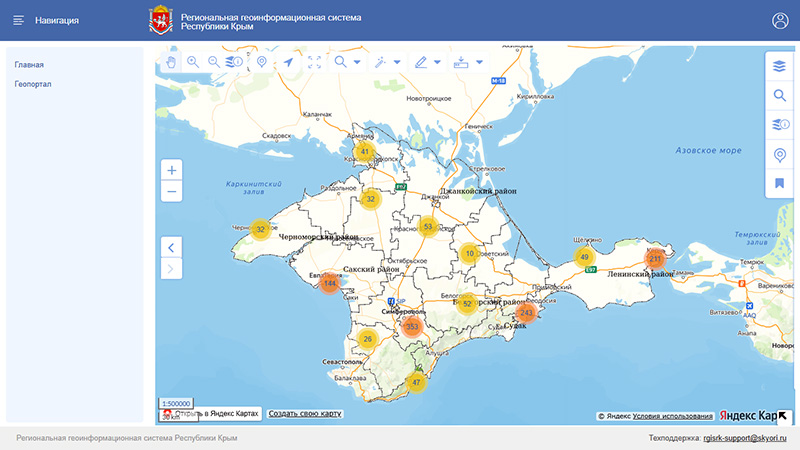Click the 49 cluster near Щелкино
This screenshot has height=450, width=800.
(584, 257)
